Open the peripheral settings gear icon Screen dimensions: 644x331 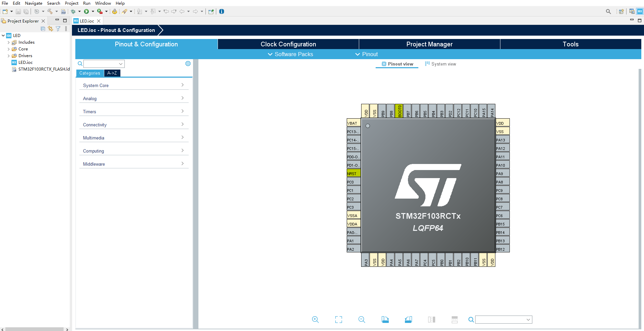pyautogui.click(x=188, y=64)
